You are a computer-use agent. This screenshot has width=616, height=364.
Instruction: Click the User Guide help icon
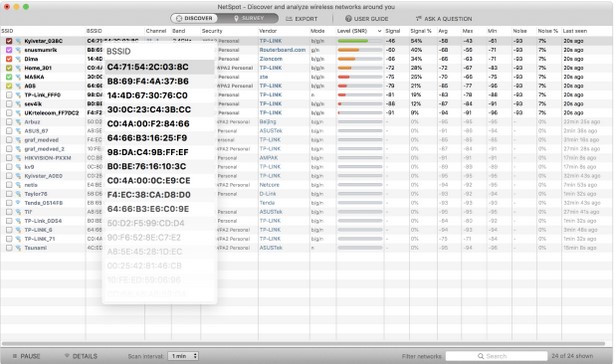click(348, 18)
